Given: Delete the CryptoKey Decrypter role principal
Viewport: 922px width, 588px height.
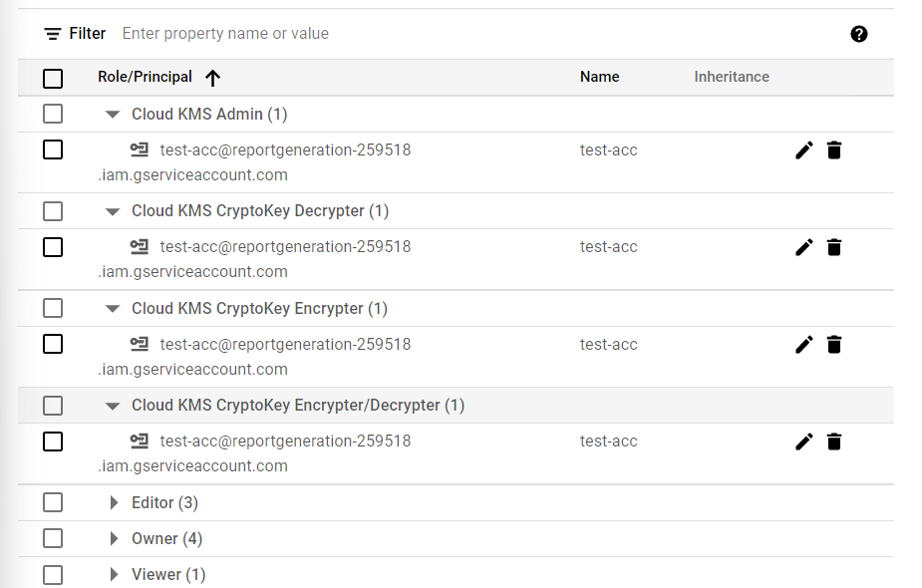Looking at the screenshot, I should (x=834, y=247).
